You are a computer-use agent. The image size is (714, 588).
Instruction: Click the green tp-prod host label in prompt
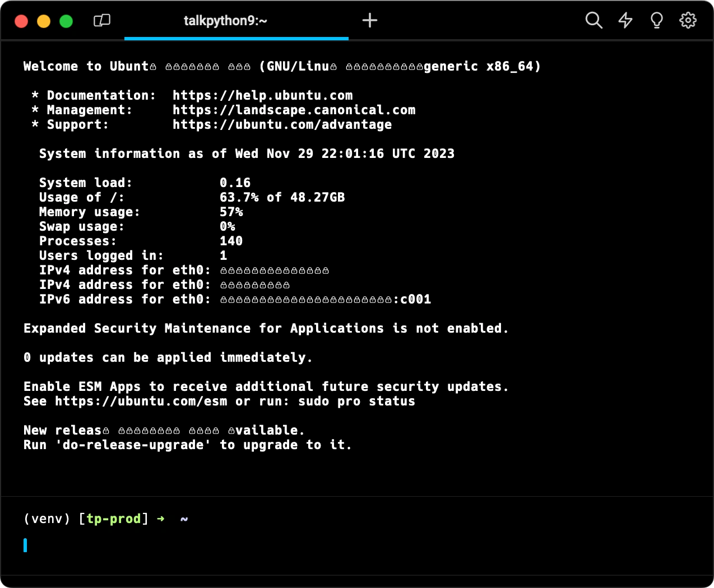click(113, 519)
